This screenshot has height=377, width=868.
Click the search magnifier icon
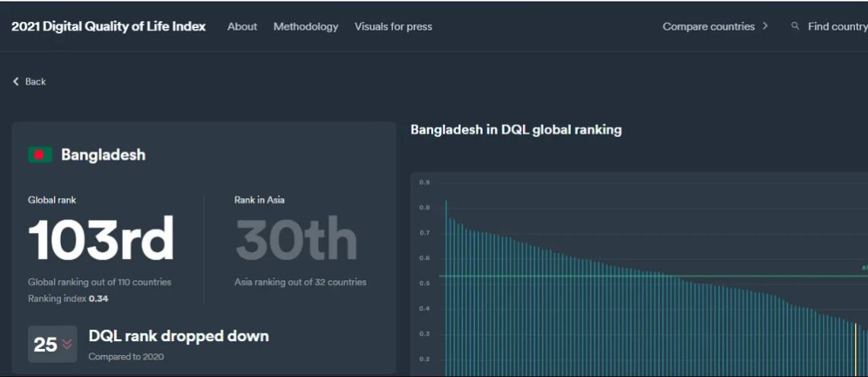795,27
